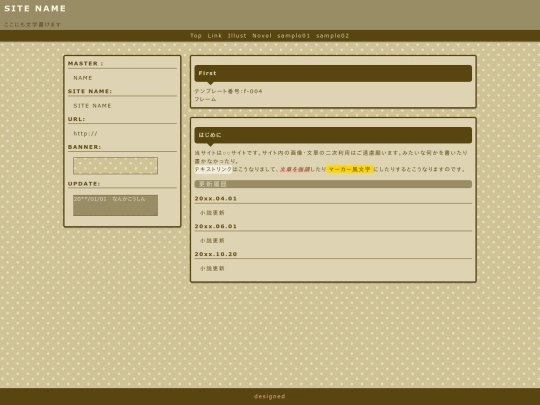Click the SITE NAME header title
This screenshot has height=405, width=540.
pyautogui.click(x=35, y=9)
